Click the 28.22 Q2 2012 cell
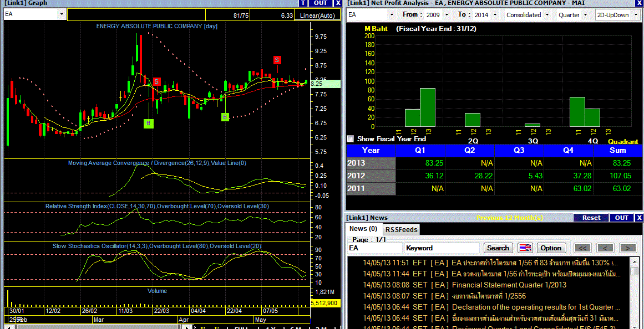The image size is (644, 329). [470, 176]
